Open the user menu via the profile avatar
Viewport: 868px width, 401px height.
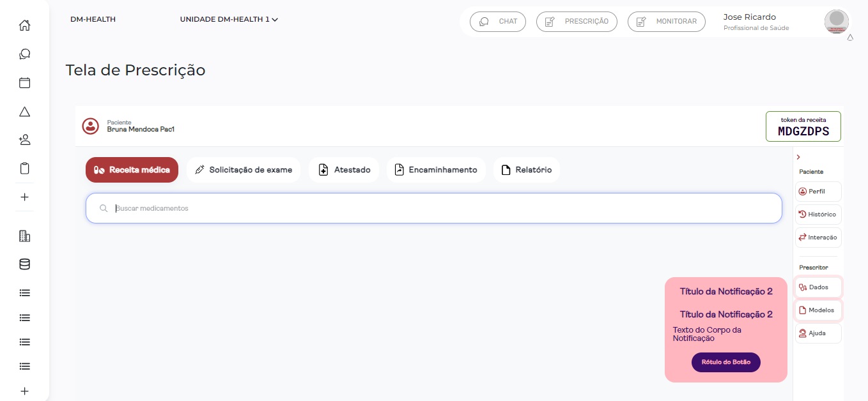coord(836,22)
